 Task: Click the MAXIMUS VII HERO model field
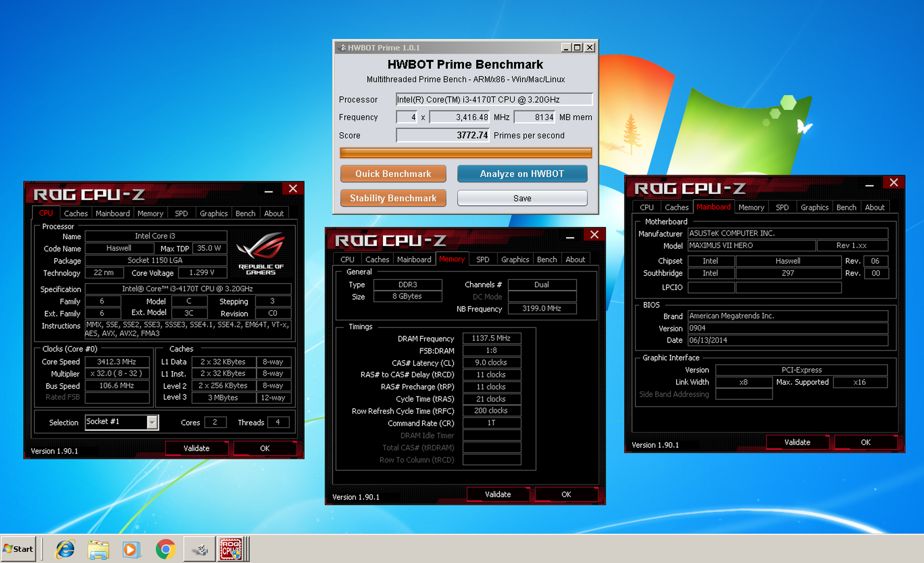coord(752,246)
